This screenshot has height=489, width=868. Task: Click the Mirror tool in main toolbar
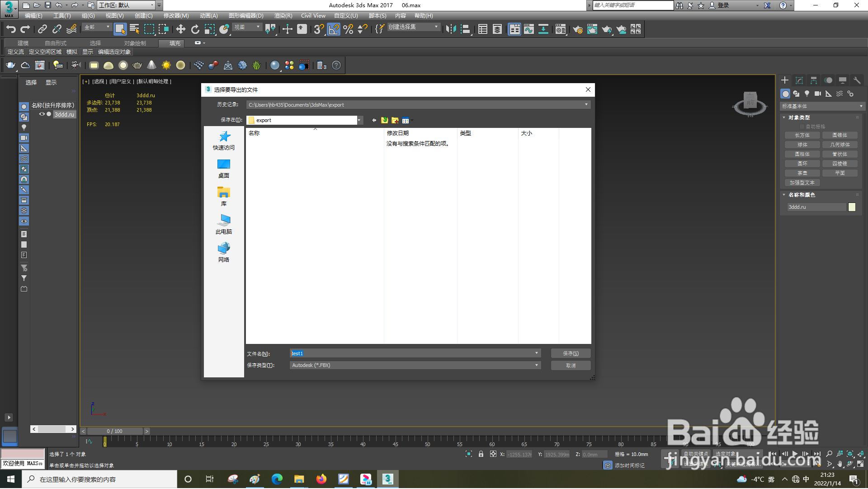pyautogui.click(x=450, y=29)
